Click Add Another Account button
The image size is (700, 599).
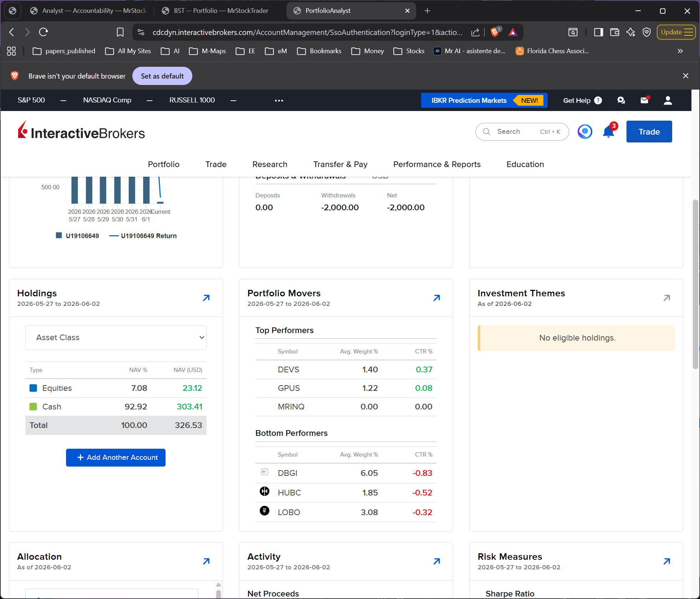click(x=116, y=458)
